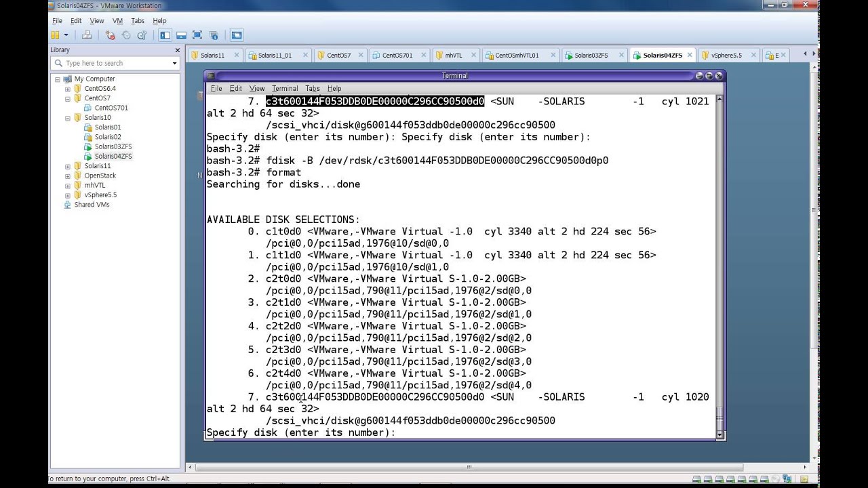Select the Solaris01 VM in Library
The height and width of the screenshot is (488, 868).
coord(107,127)
